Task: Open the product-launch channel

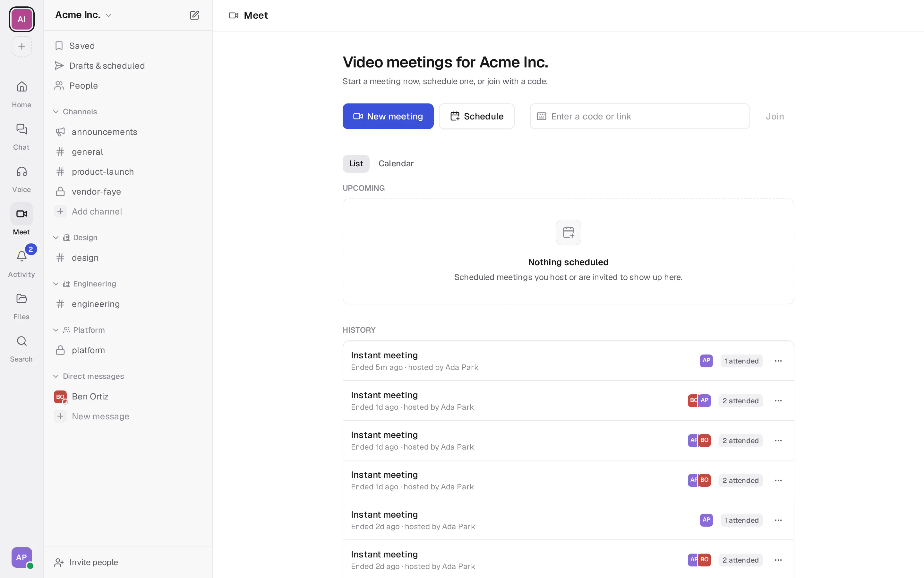Action: tap(128, 172)
